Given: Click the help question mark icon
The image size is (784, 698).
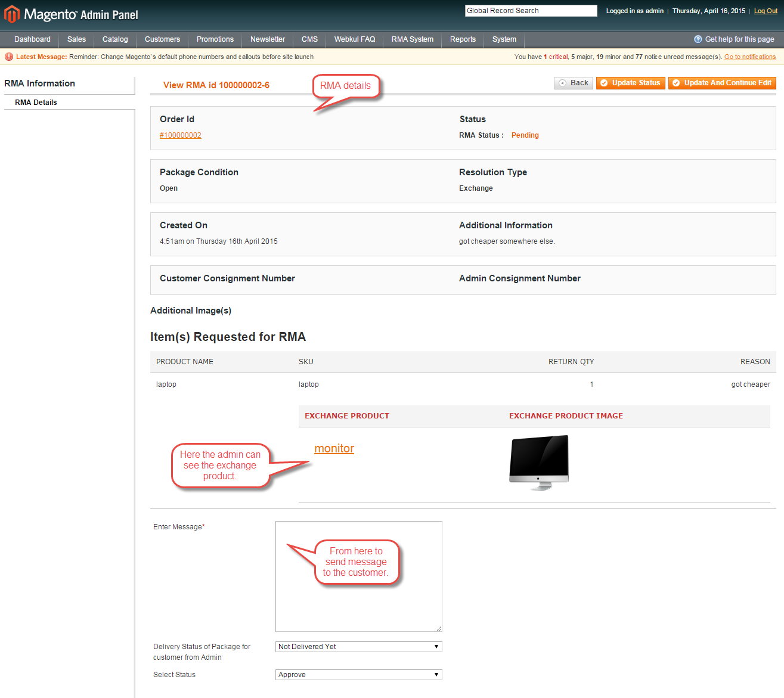Looking at the screenshot, I should (x=698, y=39).
